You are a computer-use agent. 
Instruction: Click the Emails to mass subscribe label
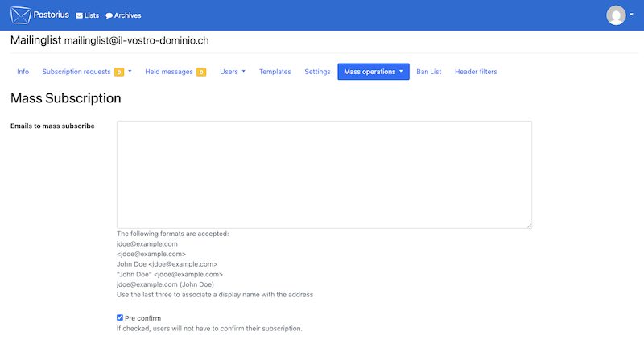point(52,126)
